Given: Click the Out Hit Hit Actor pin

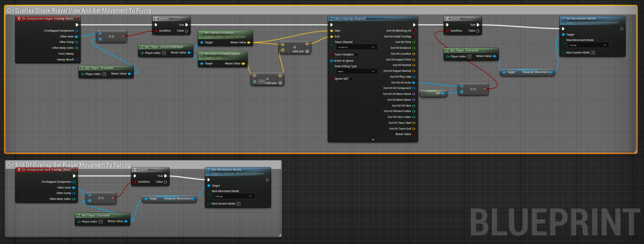Looking at the screenshot, I should pyautogui.click(x=414, y=83).
